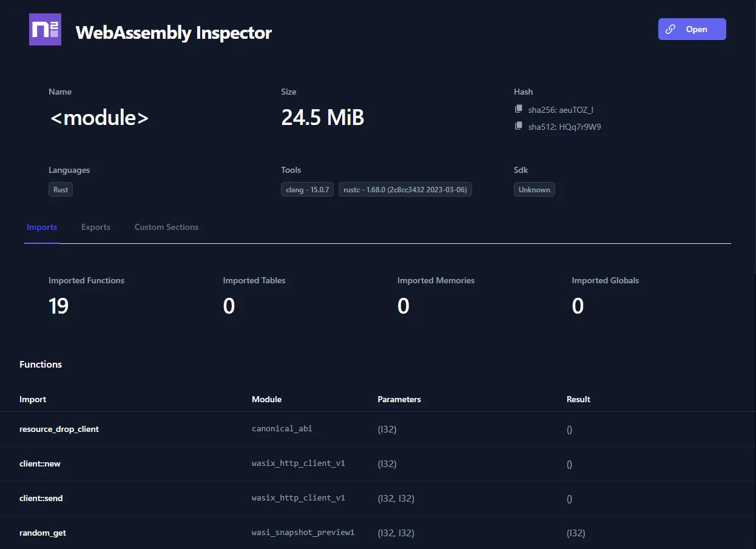Click the sha512 hash value HQq7r9W9
The image size is (756, 549).
[x=564, y=127]
